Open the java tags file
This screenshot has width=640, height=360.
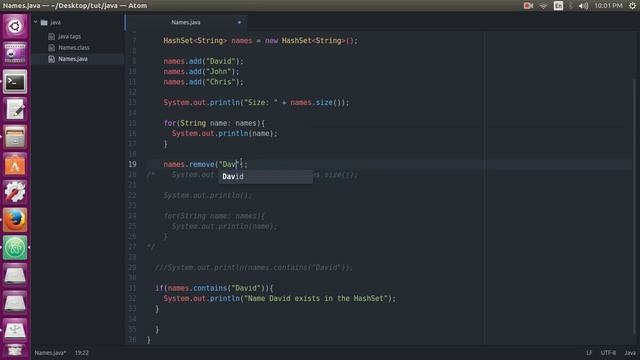pos(69,36)
